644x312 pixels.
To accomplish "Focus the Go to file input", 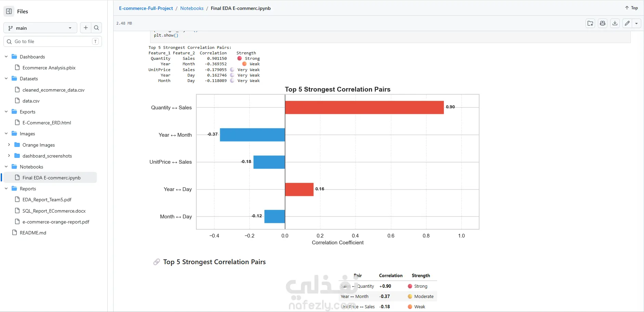I will point(53,41).
